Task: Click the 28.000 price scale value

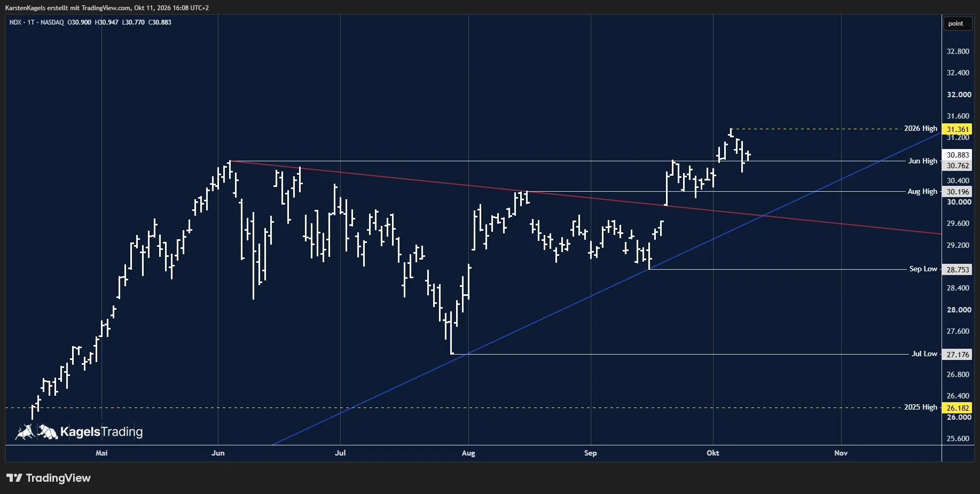Action: coord(959,310)
